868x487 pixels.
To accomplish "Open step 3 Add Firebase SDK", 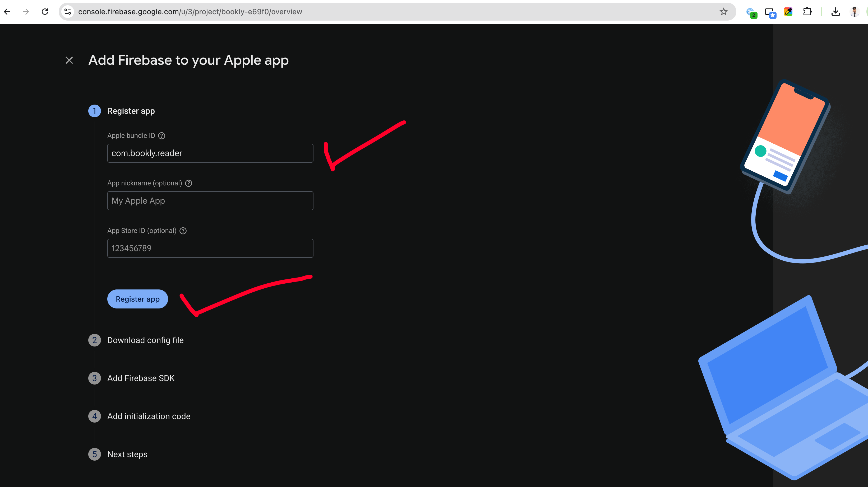I will pos(141,378).
